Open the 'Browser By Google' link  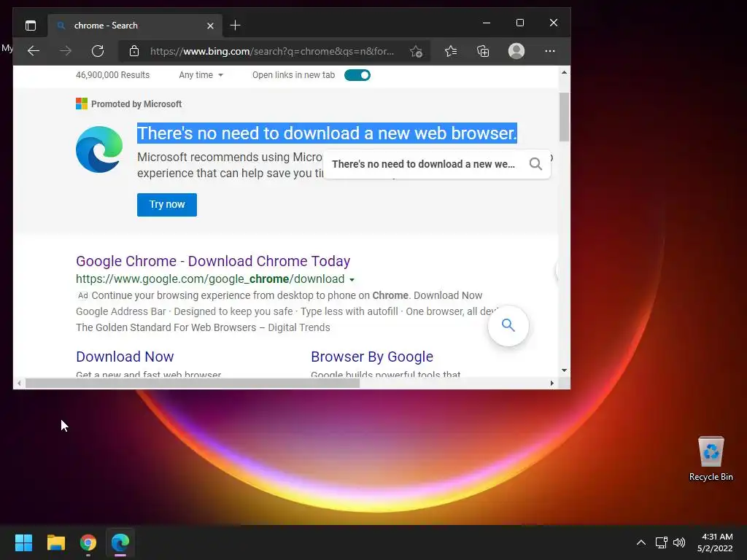tap(371, 357)
